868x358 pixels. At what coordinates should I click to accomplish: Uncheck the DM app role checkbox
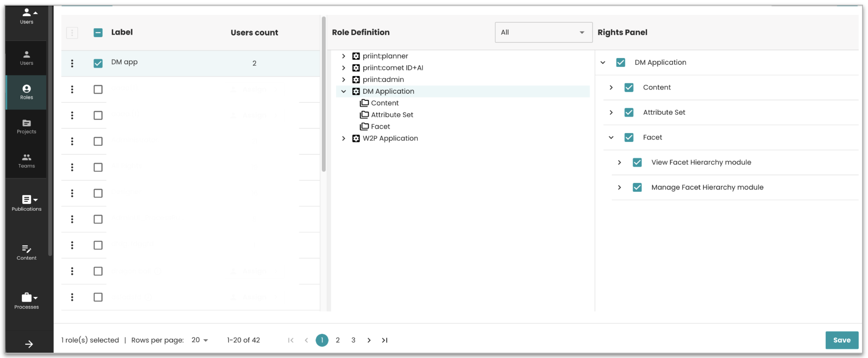[x=98, y=63]
